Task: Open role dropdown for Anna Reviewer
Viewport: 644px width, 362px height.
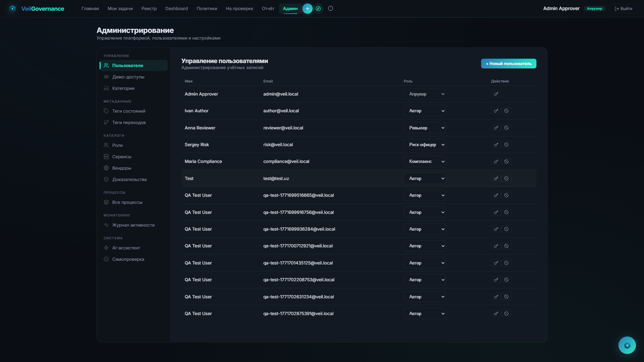Action: pos(425,128)
